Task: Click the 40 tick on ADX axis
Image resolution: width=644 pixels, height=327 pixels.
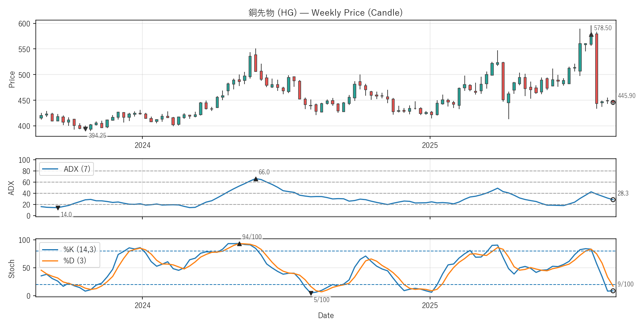Action: pos(26,194)
